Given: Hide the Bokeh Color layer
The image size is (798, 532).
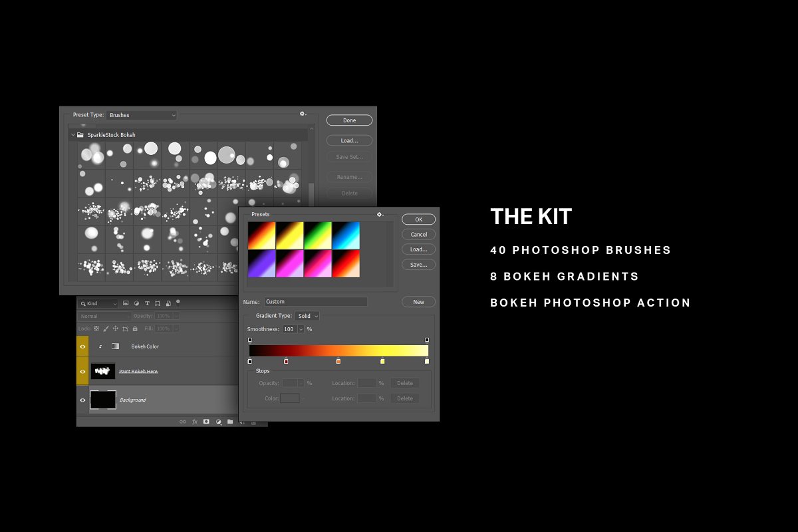Looking at the screenshot, I should click(x=82, y=346).
